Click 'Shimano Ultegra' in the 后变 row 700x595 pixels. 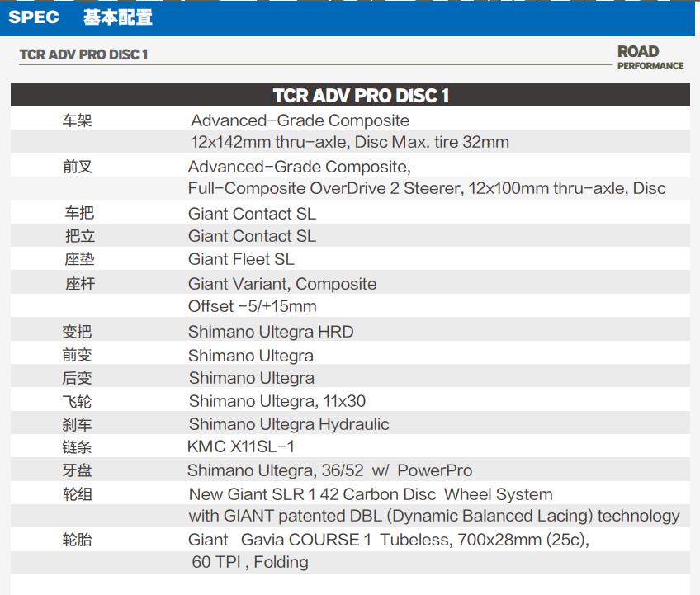[x=251, y=379]
